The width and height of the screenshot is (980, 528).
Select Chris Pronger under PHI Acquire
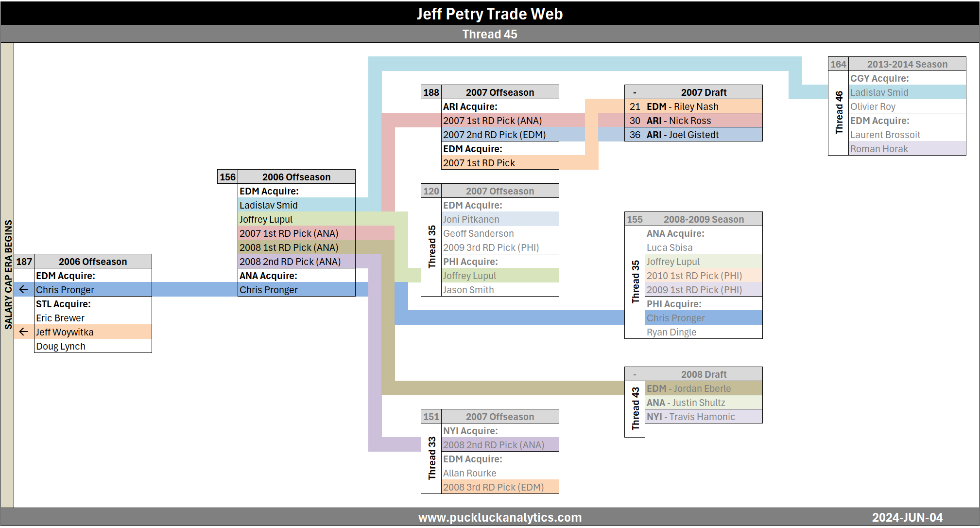(x=703, y=318)
